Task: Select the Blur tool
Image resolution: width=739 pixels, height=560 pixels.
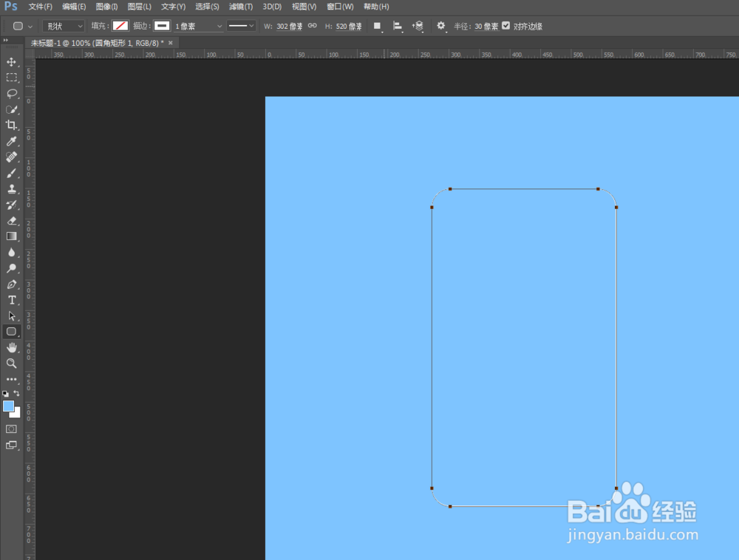Action: click(x=11, y=253)
